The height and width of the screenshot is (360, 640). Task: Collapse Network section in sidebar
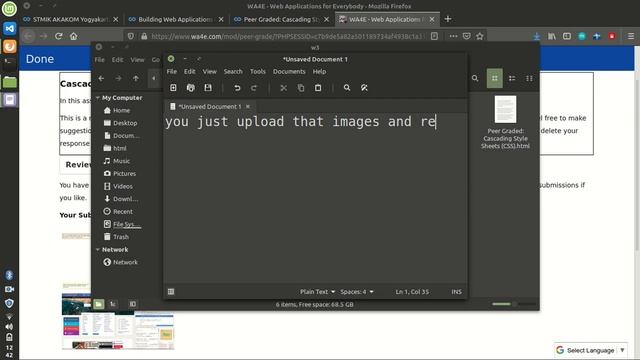pyautogui.click(x=98, y=249)
